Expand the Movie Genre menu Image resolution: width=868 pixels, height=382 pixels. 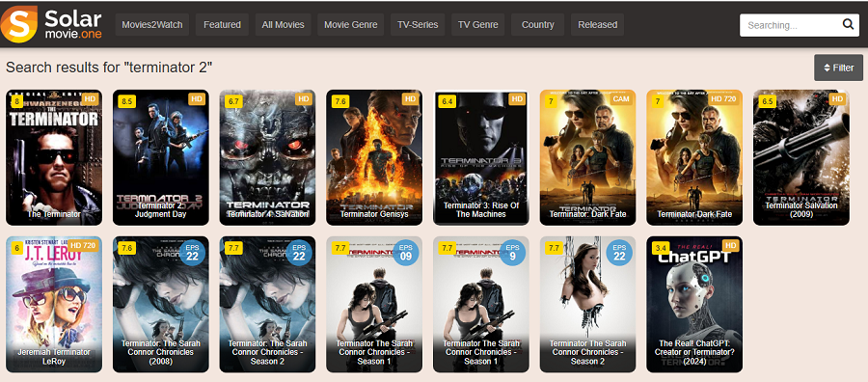click(351, 25)
